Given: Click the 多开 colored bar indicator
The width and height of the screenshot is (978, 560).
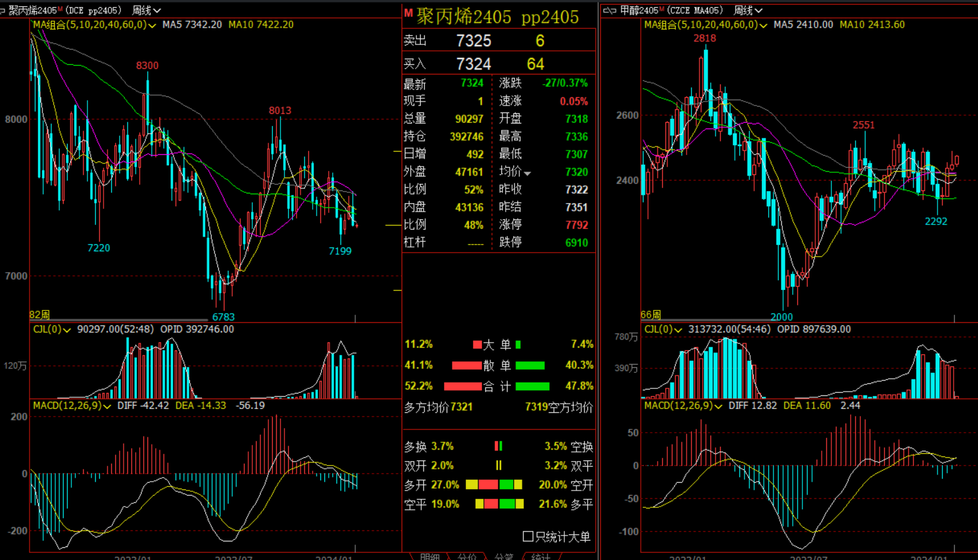Looking at the screenshot, I should click(x=494, y=485).
